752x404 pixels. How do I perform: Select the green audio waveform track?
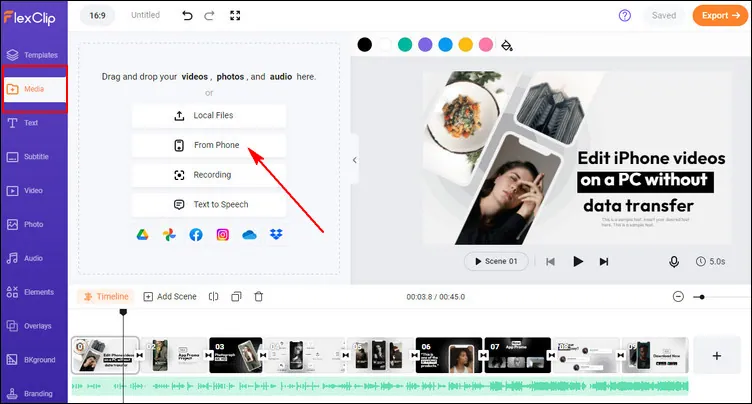[x=380, y=386]
